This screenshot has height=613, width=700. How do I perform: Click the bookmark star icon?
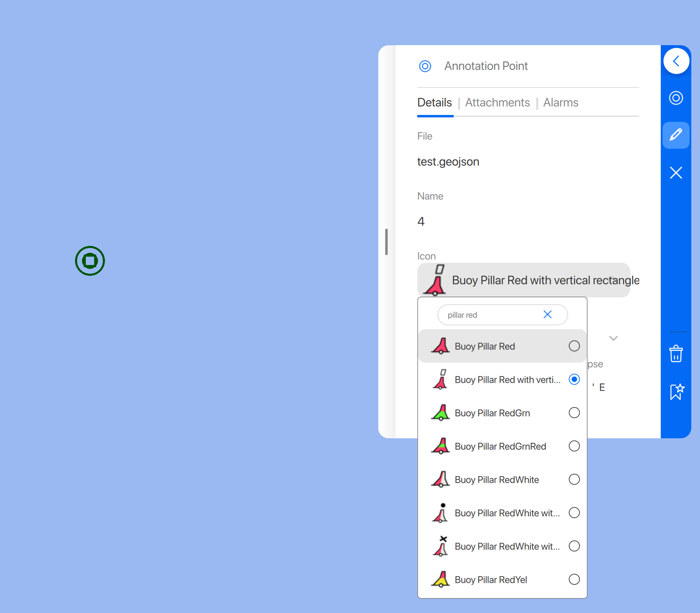point(676,392)
